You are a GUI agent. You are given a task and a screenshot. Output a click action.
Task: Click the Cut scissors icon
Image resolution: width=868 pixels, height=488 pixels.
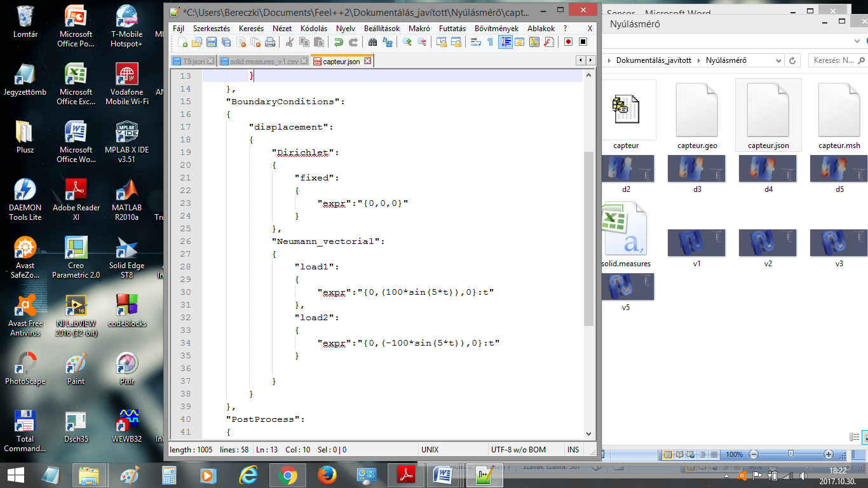point(290,43)
